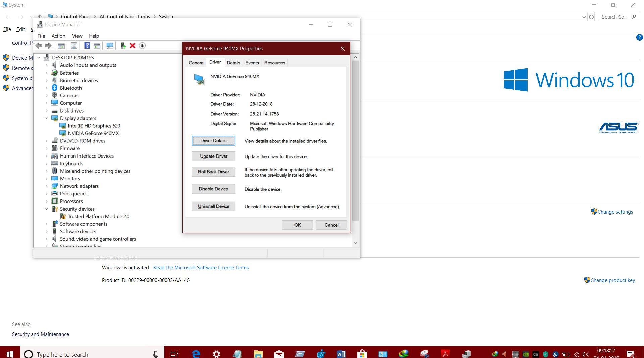
Task: Select the Help icon in Device Manager toolbar
Action: [87, 46]
